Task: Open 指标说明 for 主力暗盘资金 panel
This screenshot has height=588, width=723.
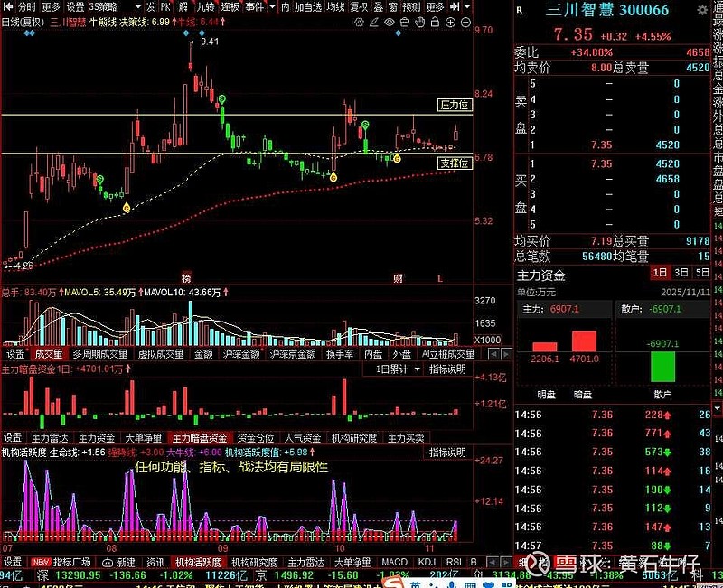Action: tap(447, 369)
